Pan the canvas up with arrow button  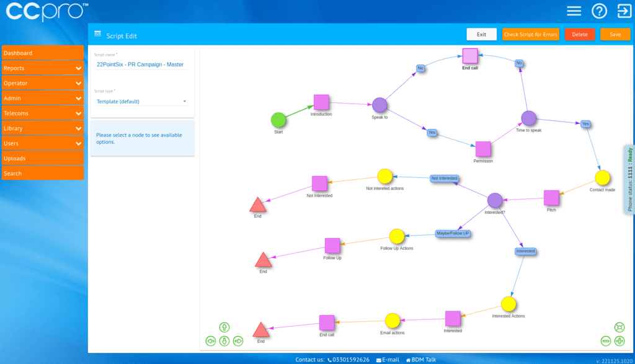coord(224,327)
